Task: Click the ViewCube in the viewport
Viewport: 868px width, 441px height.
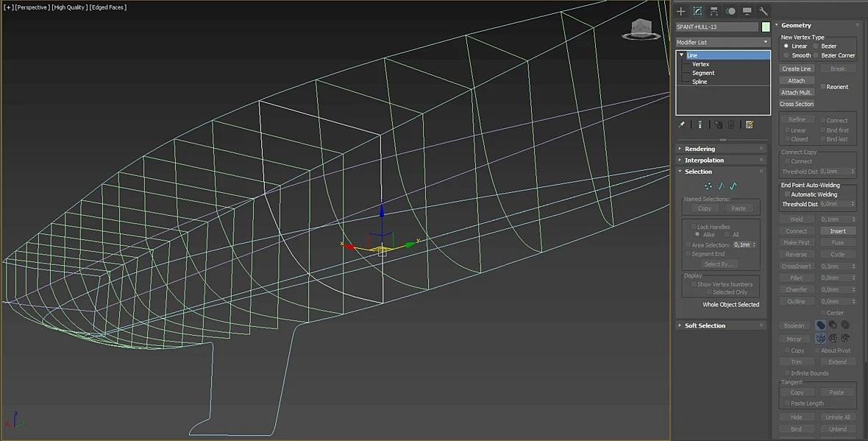Action: pos(641,29)
